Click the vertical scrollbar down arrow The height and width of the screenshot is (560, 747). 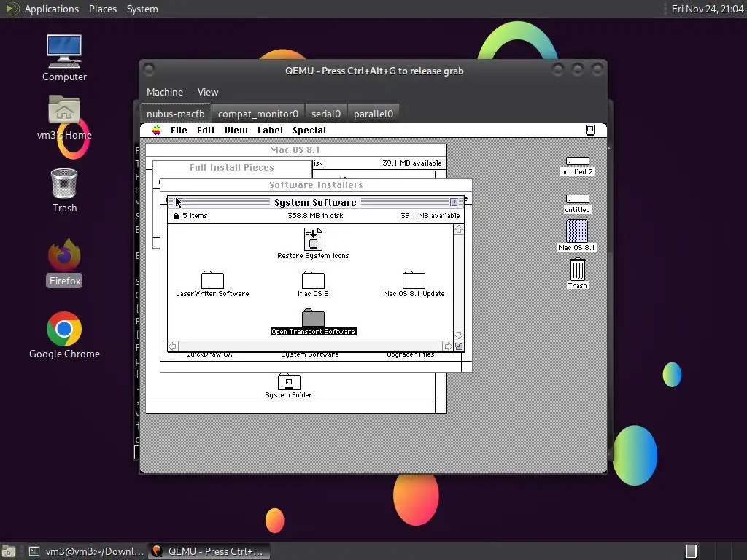click(x=459, y=335)
